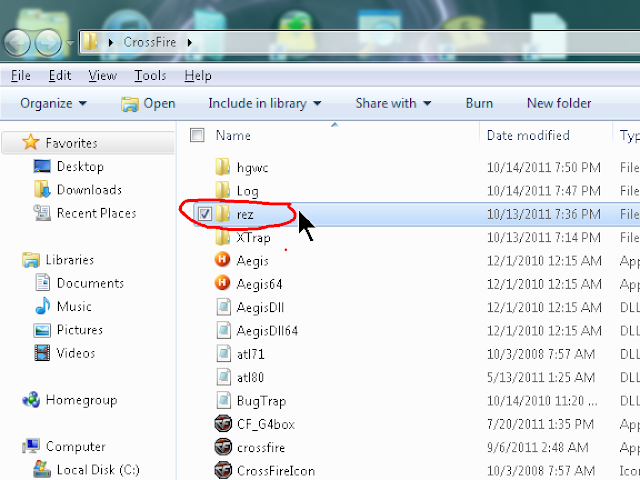
Task: Select Desktop in Favorites
Action: pyautogui.click(x=80, y=167)
